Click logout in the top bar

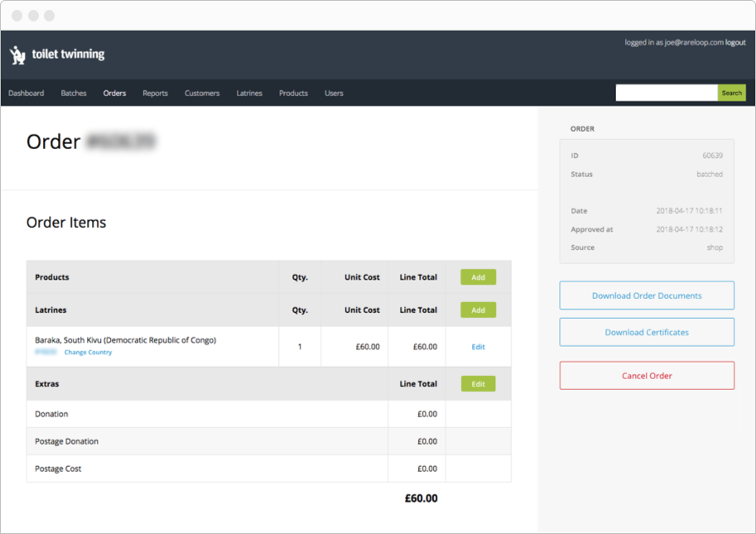pyautogui.click(x=735, y=41)
